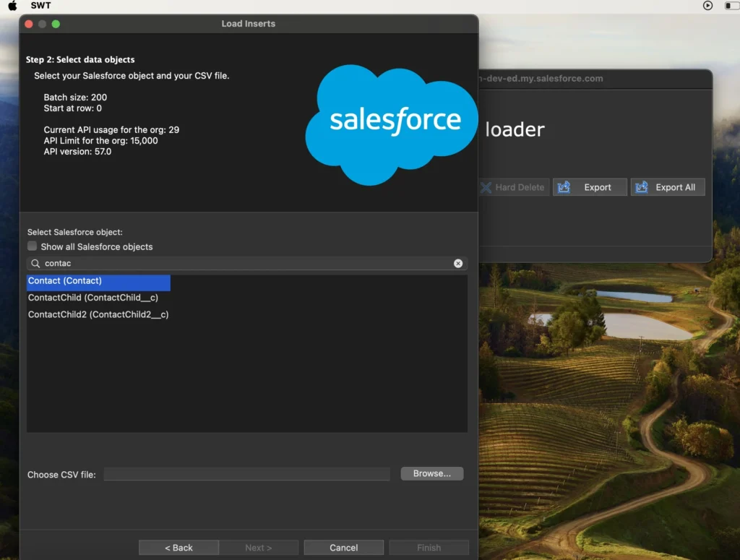Image resolution: width=740 pixels, height=560 pixels.
Task: Go Back to previous step
Action: coord(178,548)
